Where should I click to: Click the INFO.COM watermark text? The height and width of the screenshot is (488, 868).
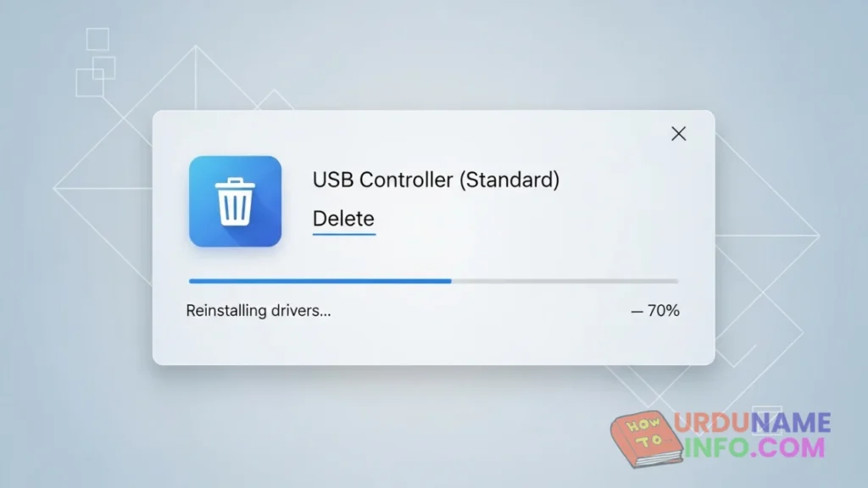(x=754, y=447)
